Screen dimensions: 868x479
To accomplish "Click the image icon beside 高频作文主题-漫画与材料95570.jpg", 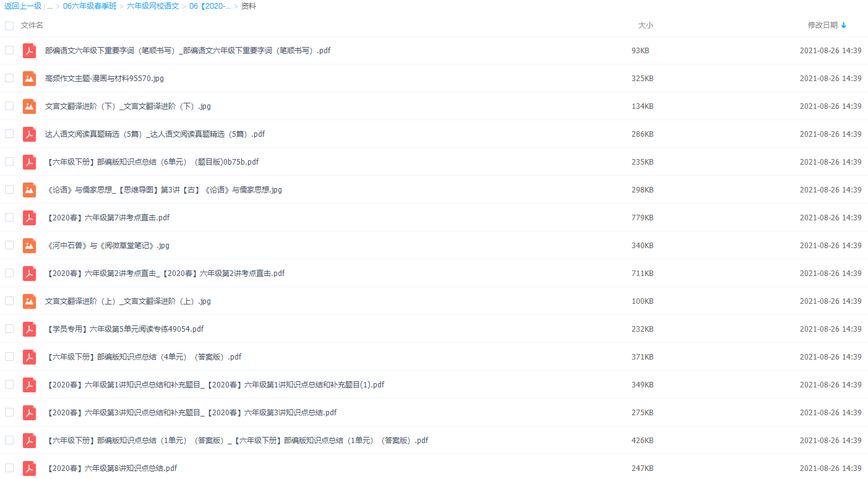I will [29, 78].
